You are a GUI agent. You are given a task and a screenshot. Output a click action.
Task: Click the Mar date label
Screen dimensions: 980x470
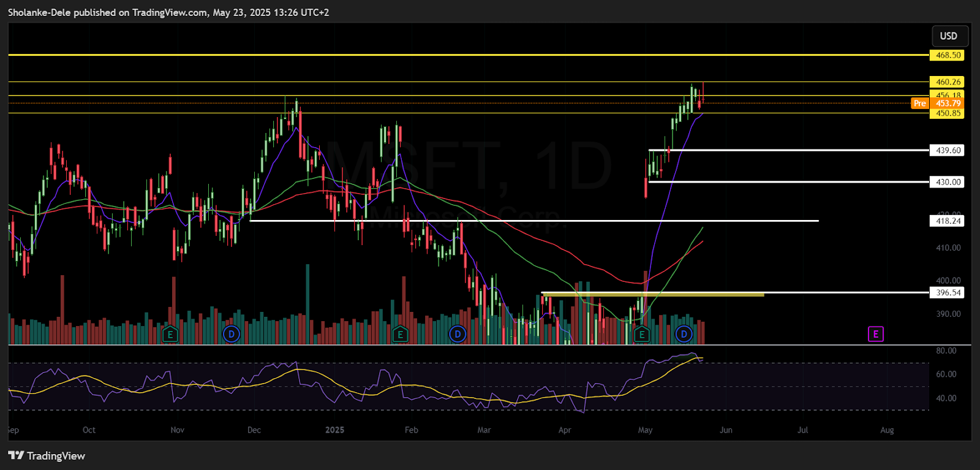click(x=484, y=430)
